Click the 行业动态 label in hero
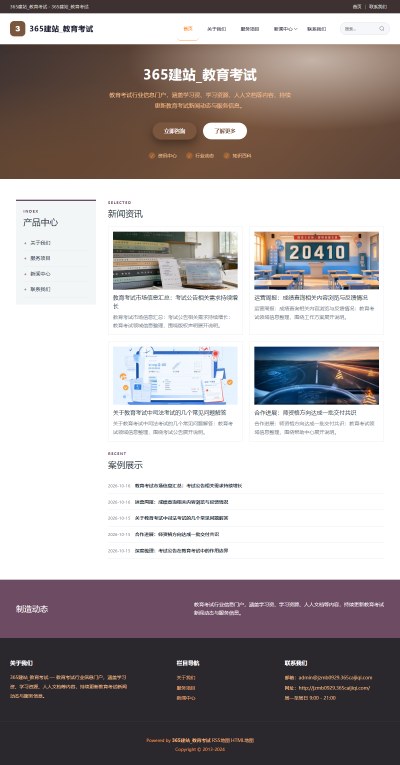Image resolution: width=400 pixels, height=765 pixels. click(204, 156)
